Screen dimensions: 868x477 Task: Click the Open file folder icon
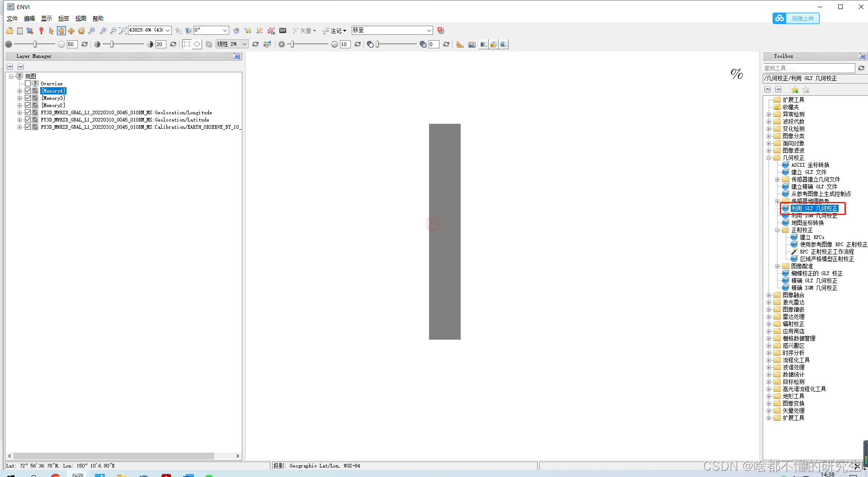[x=9, y=31]
